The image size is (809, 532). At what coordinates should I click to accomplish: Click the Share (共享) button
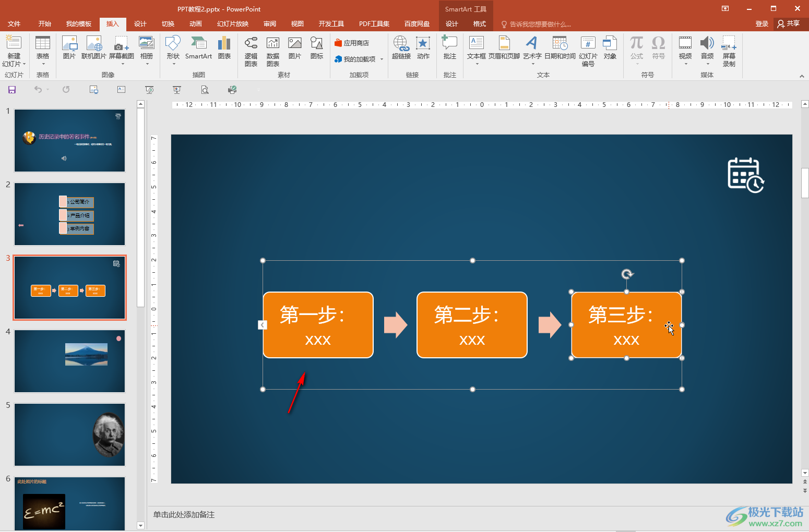(x=789, y=24)
